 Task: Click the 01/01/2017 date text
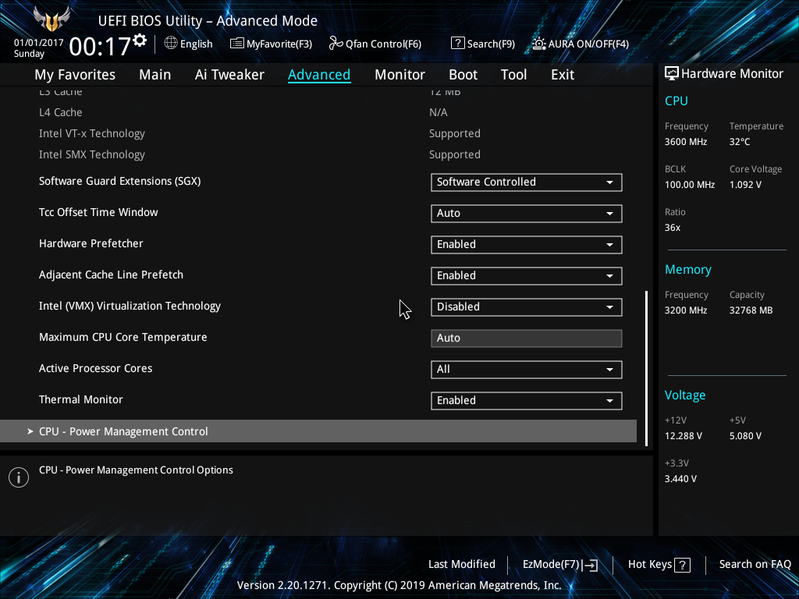click(39, 43)
